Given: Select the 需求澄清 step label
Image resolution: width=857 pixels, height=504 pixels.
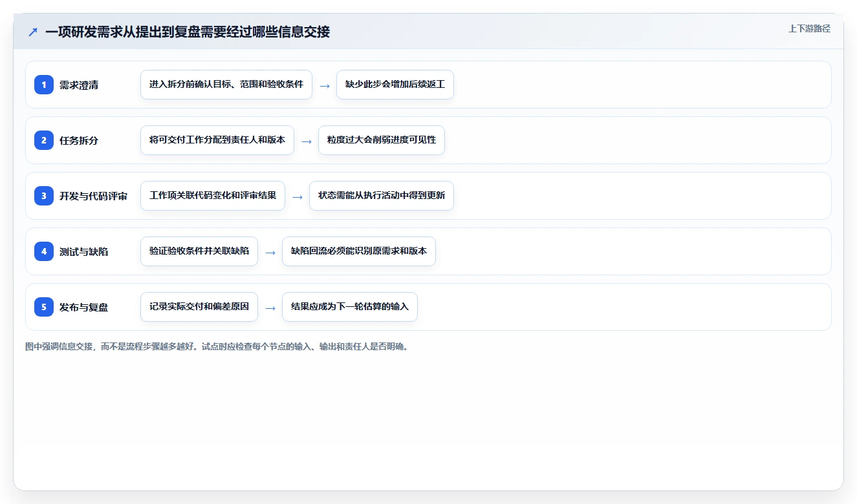Looking at the screenshot, I should click(x=79, y=85).
